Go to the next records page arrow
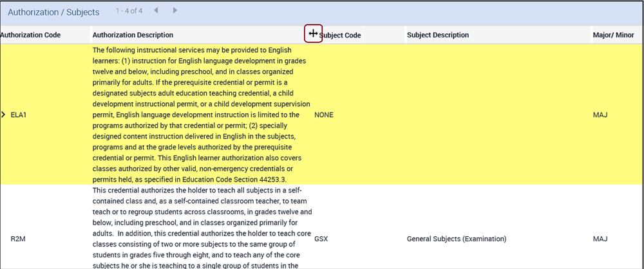Viewport: 644px width, 269px height. point(175,11)
